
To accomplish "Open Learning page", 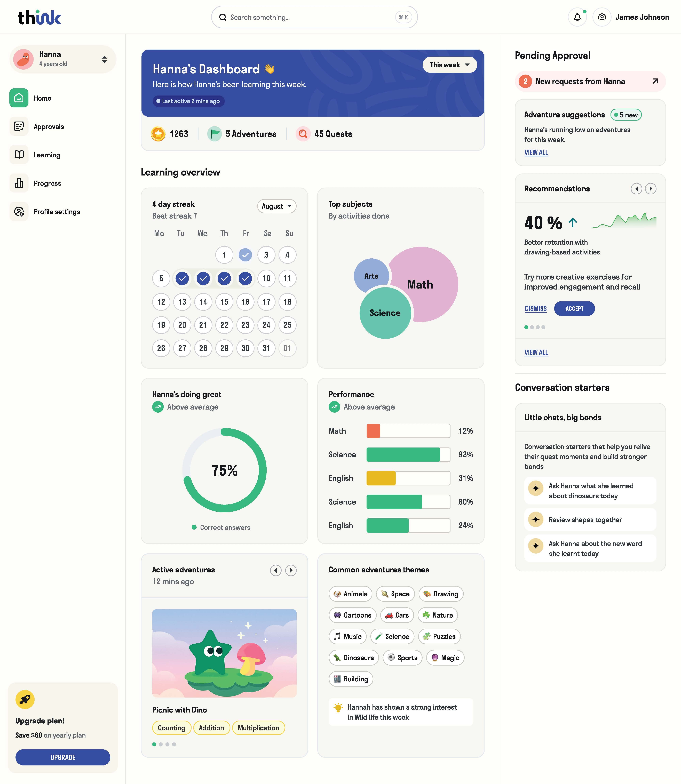I will click(47, 155).
